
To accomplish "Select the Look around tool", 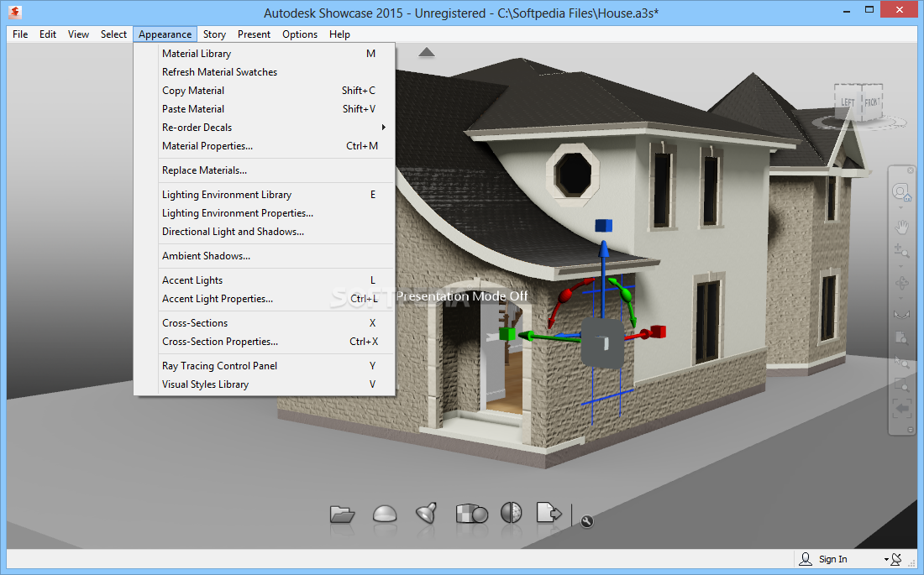I will (x=901, y=315).
